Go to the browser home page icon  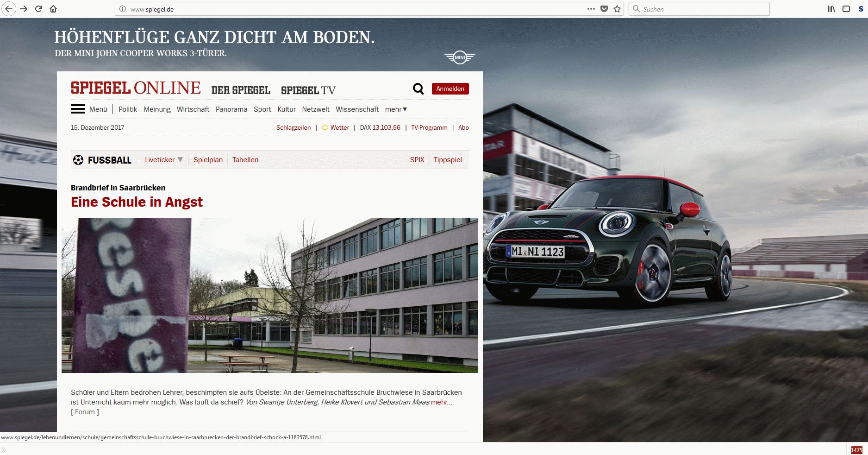pos(53,9)
